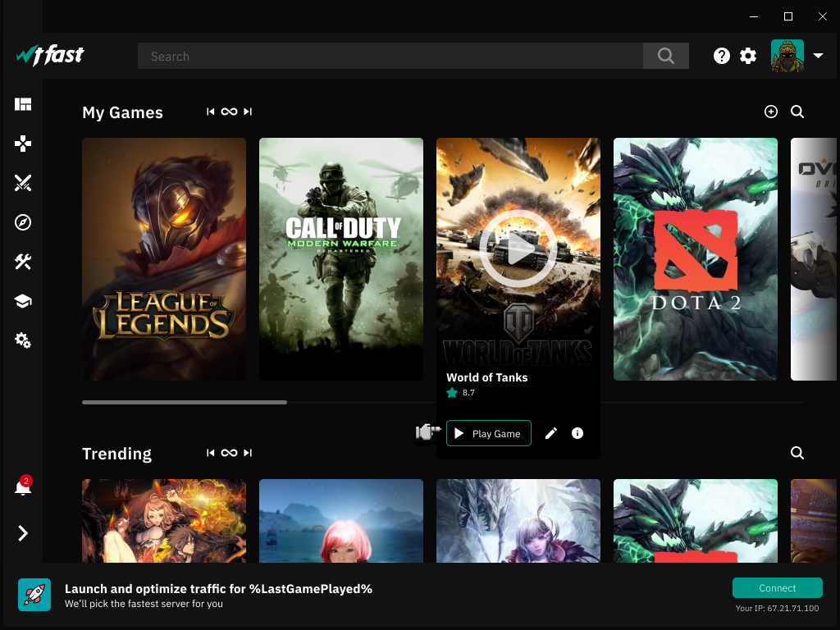Screen dimensions: 840x630
Task: Open settings gear in top bar
Action: tap(748, 56)
